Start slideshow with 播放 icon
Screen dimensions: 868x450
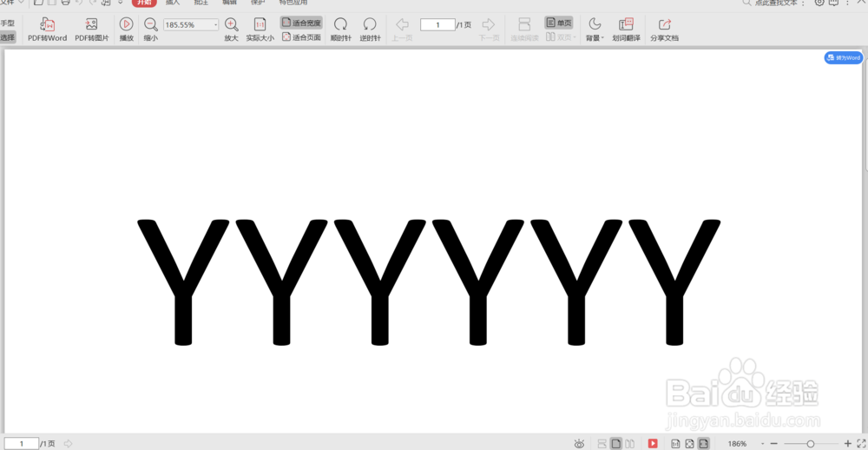click(126, 23)
